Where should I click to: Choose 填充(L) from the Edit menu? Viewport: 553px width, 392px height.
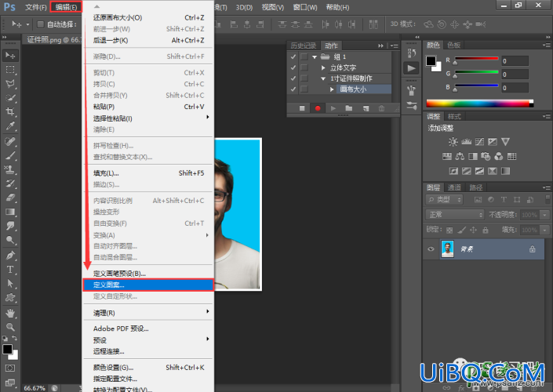[148, 173]
